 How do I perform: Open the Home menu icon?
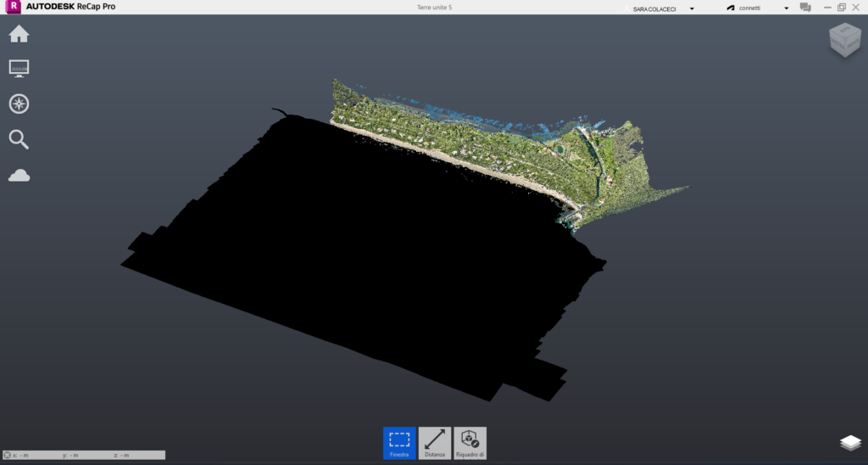19,34
